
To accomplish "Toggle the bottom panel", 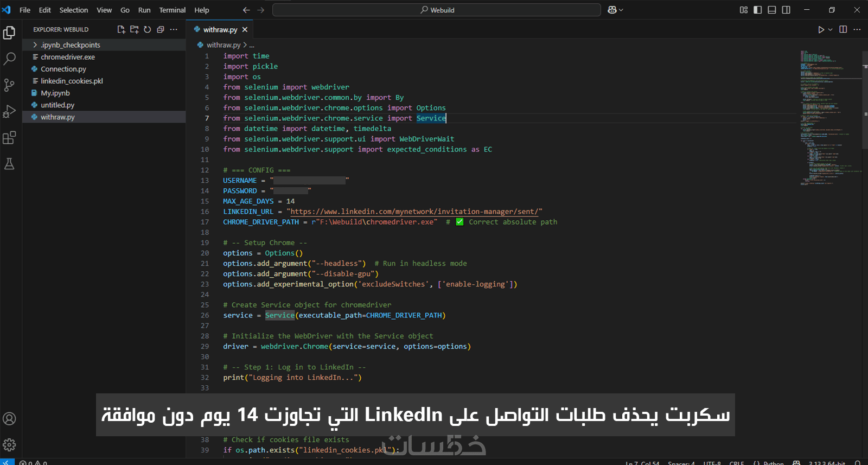I will [x=772, y=10].
